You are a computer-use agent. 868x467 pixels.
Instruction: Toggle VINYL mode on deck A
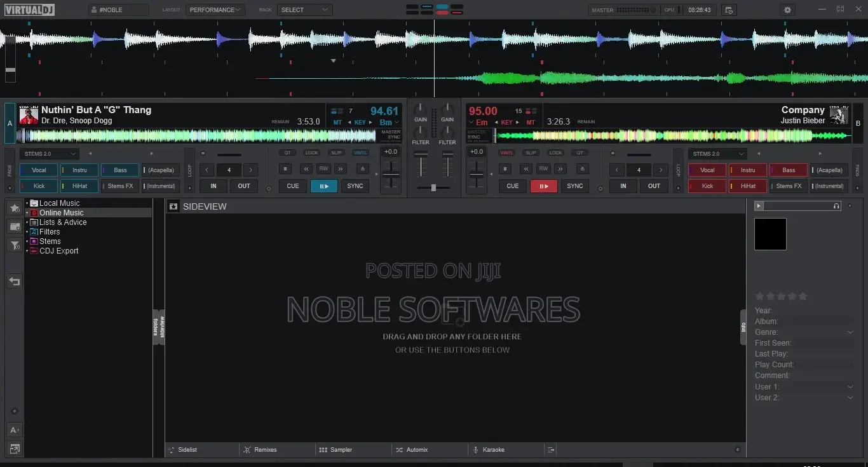(361, 153)
